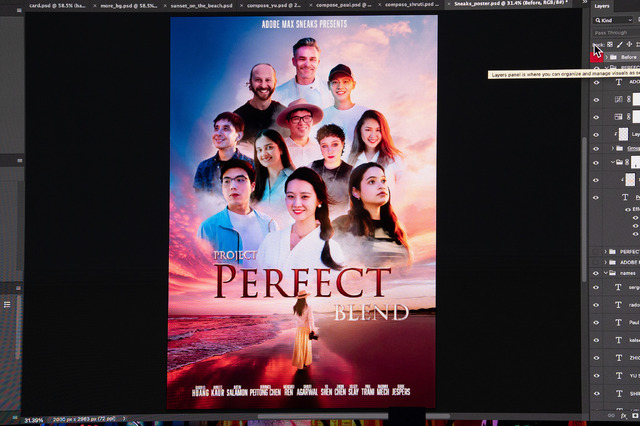Click link layers icon at panel bottom
640x426 pixels.
point(611,416)
